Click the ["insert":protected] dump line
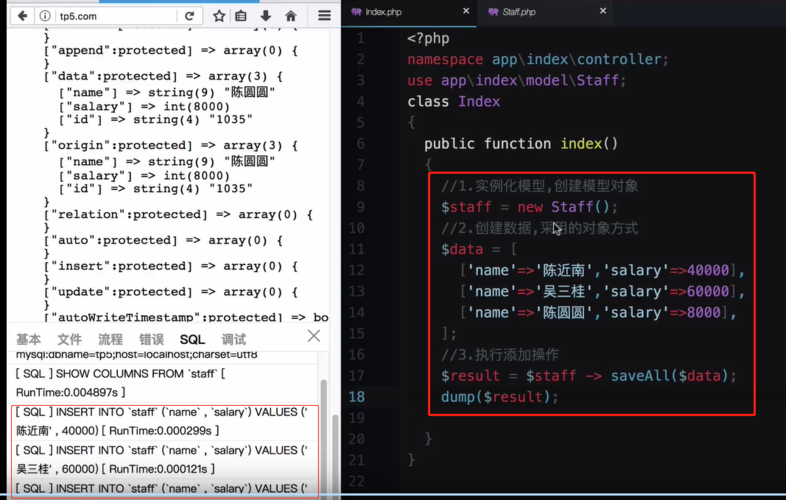786x500 pixels. (171, 266)
